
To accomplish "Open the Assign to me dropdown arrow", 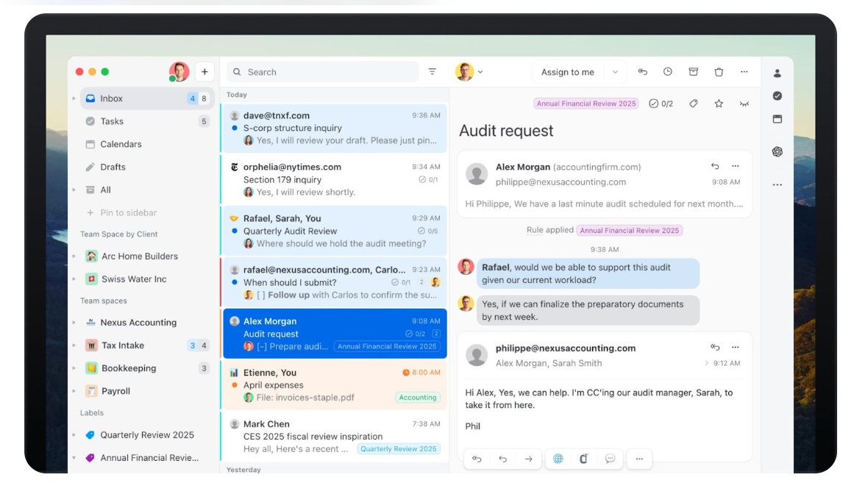I will [x=615, y=71].
